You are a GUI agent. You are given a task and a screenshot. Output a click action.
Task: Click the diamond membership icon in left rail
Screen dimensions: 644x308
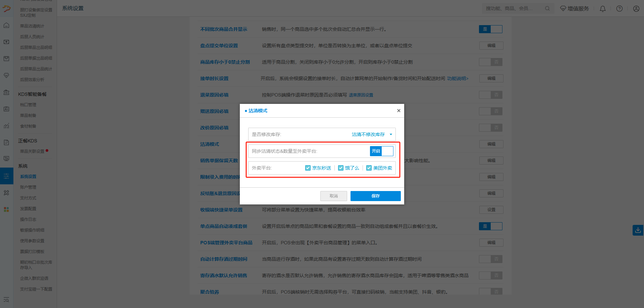[x=6, y=76]
